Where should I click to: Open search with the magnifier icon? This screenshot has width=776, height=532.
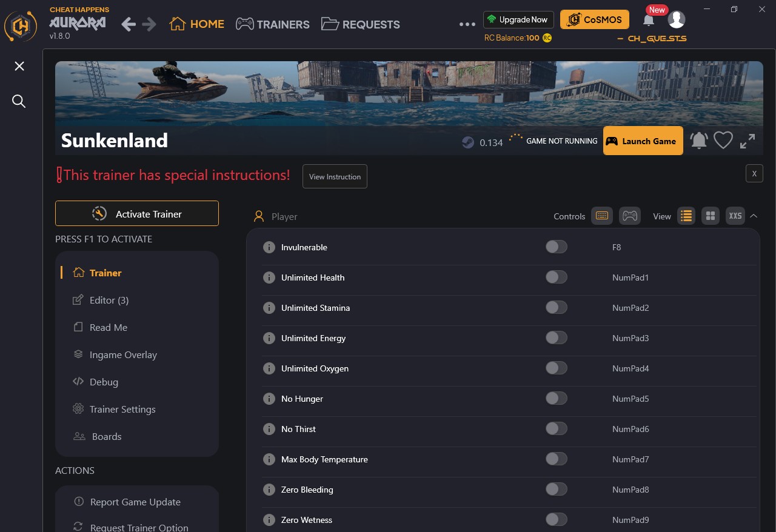[x=19, y=101]
